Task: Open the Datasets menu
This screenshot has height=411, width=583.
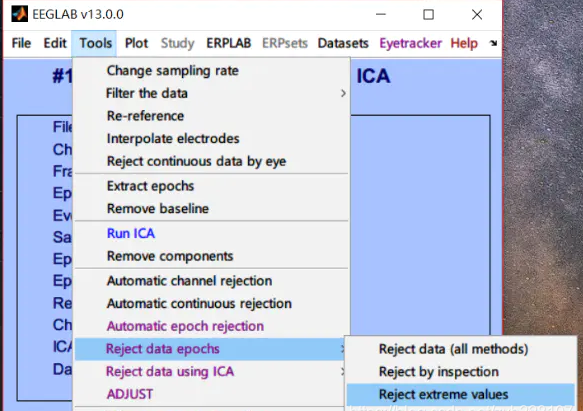Action: click(x=343, y=43)
